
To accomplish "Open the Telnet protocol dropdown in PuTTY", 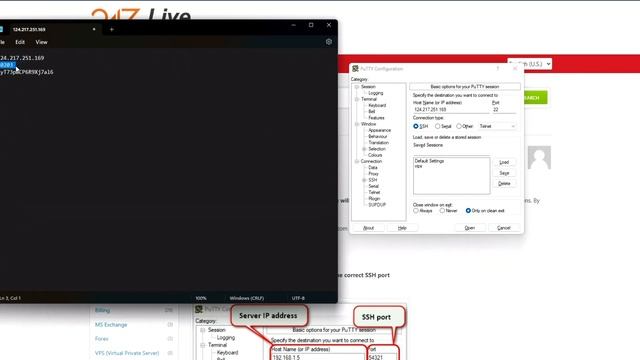I will (x=497, y=126).
